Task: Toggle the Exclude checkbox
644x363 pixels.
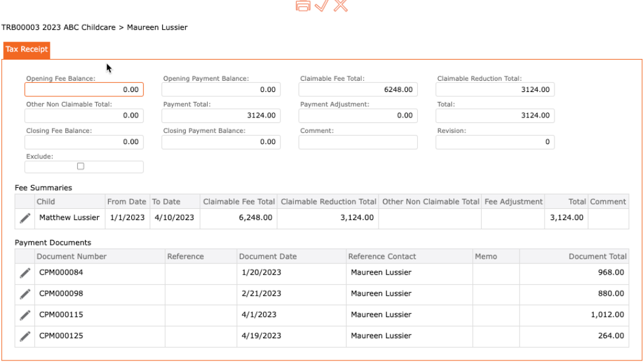Action: [x=81, y=167]
